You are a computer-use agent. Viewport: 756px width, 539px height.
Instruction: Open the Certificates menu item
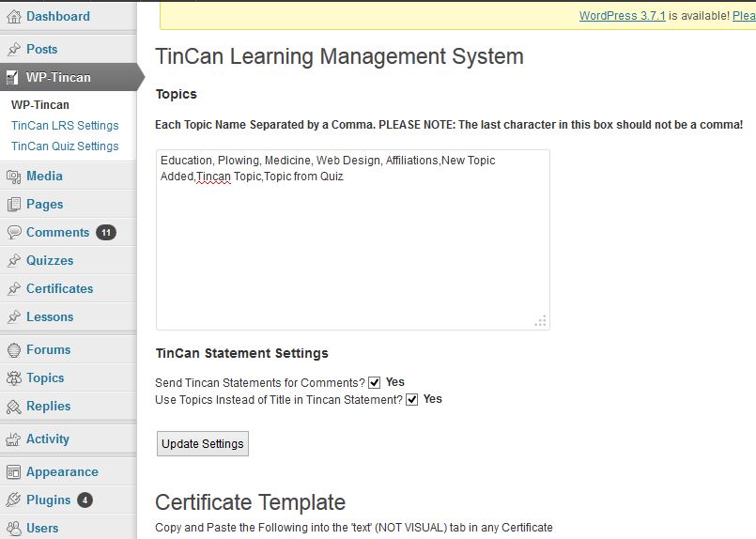point(60,289)
